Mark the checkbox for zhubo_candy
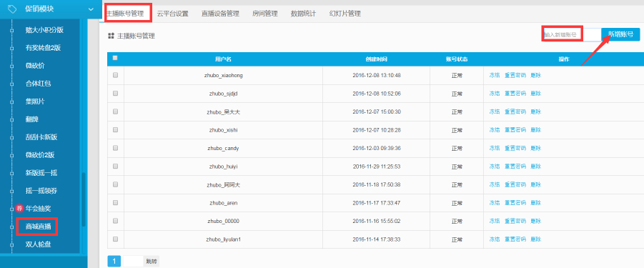 click(x=115, y=148)
